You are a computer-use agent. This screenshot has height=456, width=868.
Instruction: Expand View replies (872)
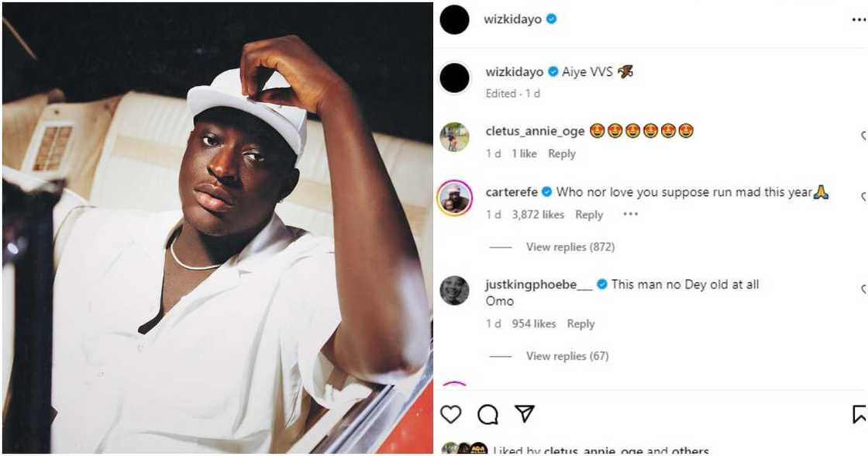570,247
